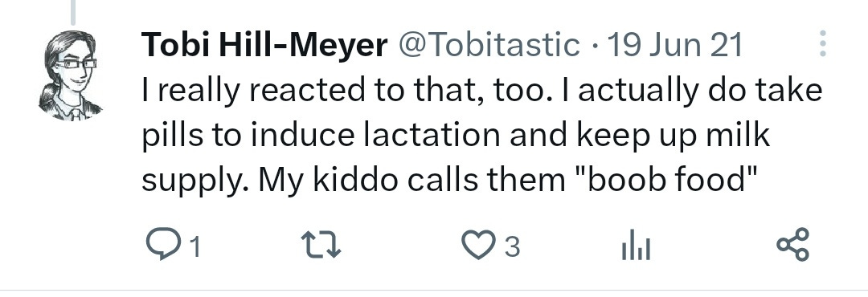
Task: Open the three-dot more options menu
Action: (x=823, y=43)
